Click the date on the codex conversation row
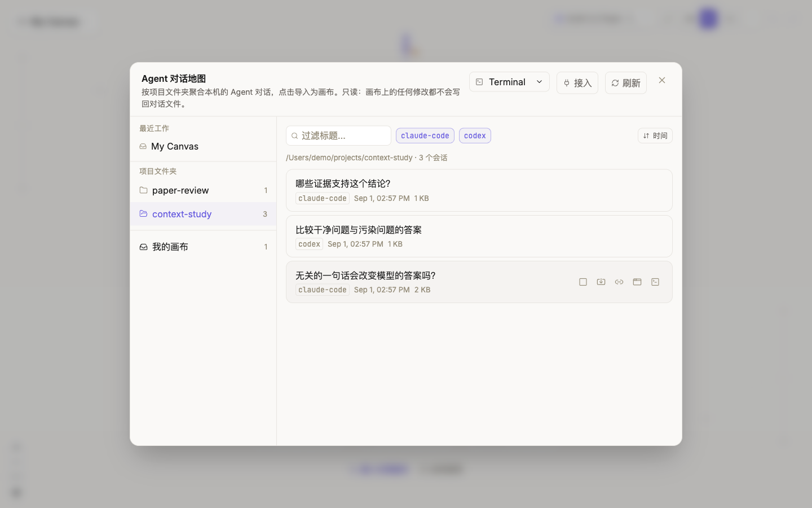Viewport: 812px width, 508px height. 355,244
